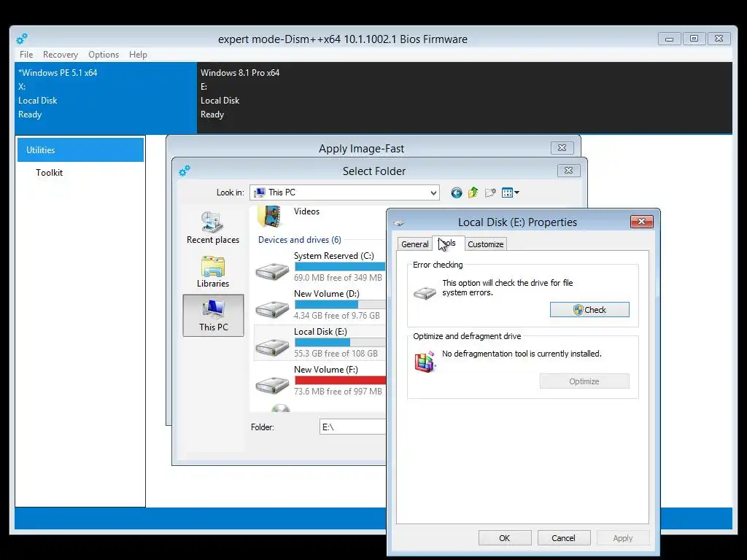Viewport: 747px width, 560px height.
Task: Open the Recovery menu
Action: pos(61,54)
